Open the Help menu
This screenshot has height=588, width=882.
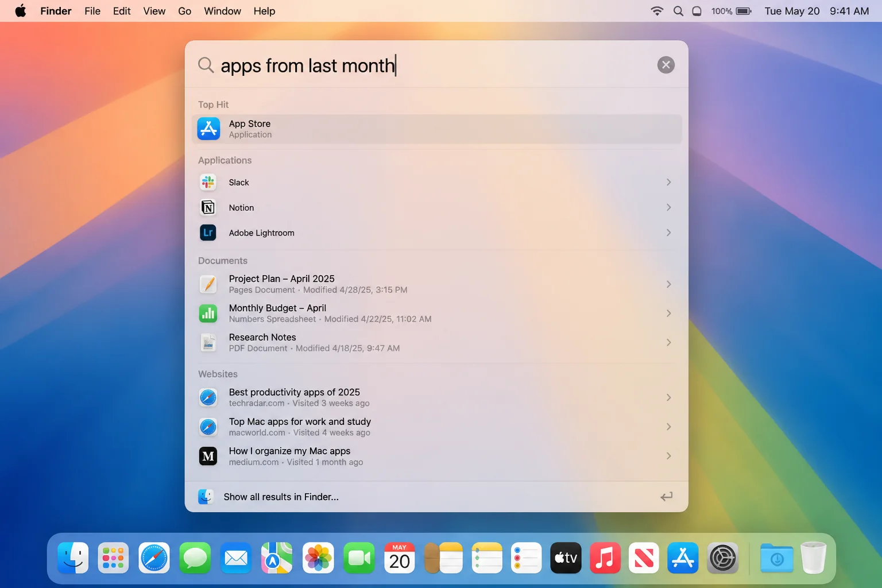(x=264, y=11)
